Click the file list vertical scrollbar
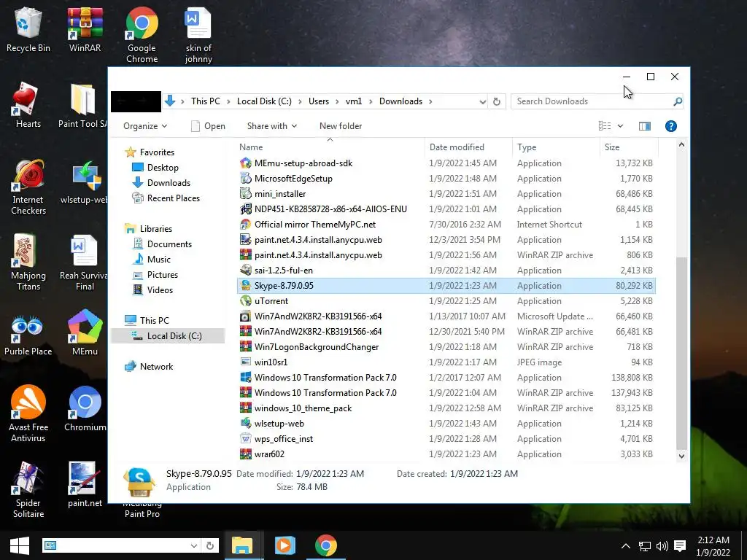This screenshot has width=747, height=560. 682,352
